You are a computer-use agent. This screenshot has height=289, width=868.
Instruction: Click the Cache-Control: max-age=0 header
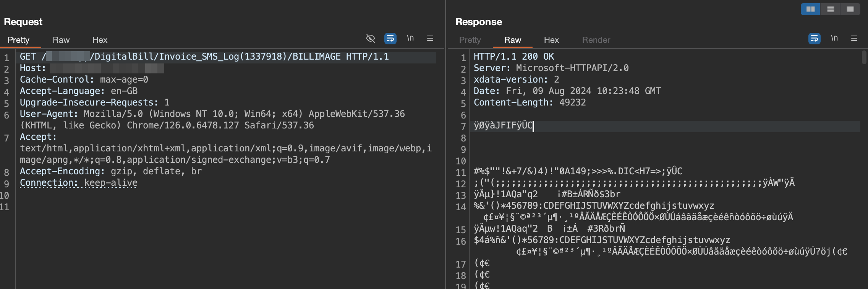point(84,80)
